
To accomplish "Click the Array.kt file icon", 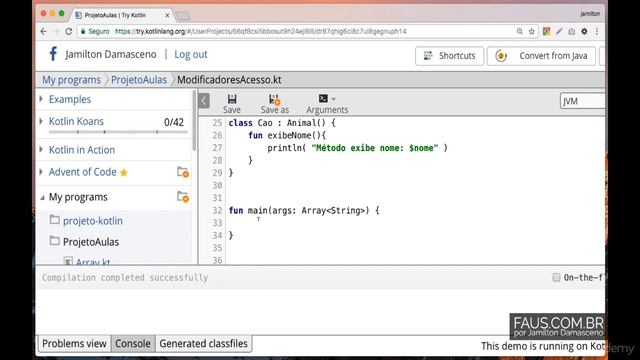I will pos(68,261).
